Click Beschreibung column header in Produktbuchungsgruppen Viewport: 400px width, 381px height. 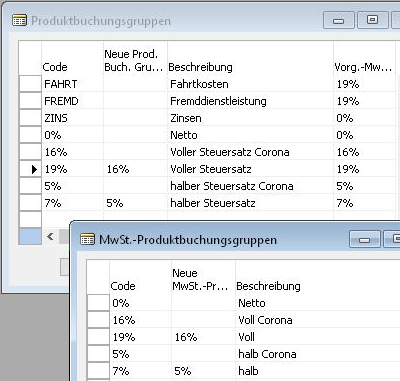click(x=200, y=67)
